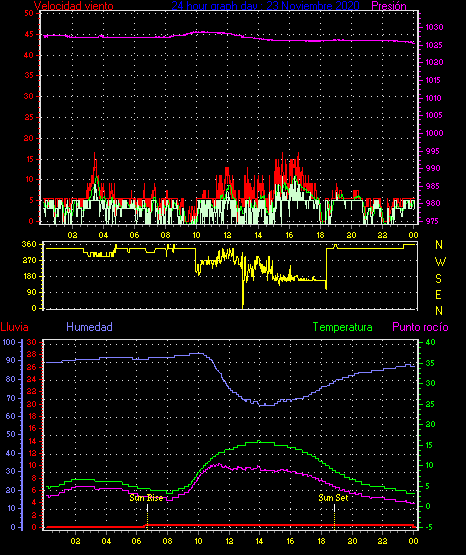This screenshot has width=466, height=555.
Task: Click the 180 wind direction axis value
Action: (x=29, y=276)
